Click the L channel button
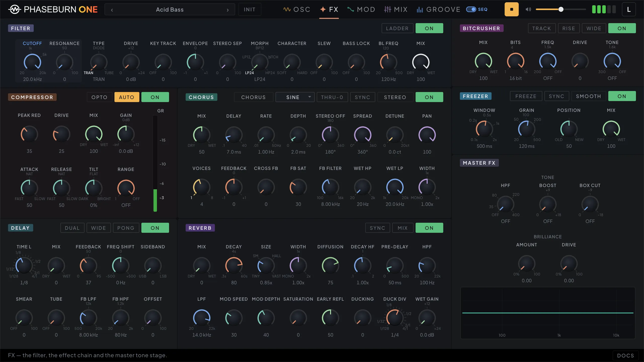This screenshot has height=362, width=644. click(629, 10)
